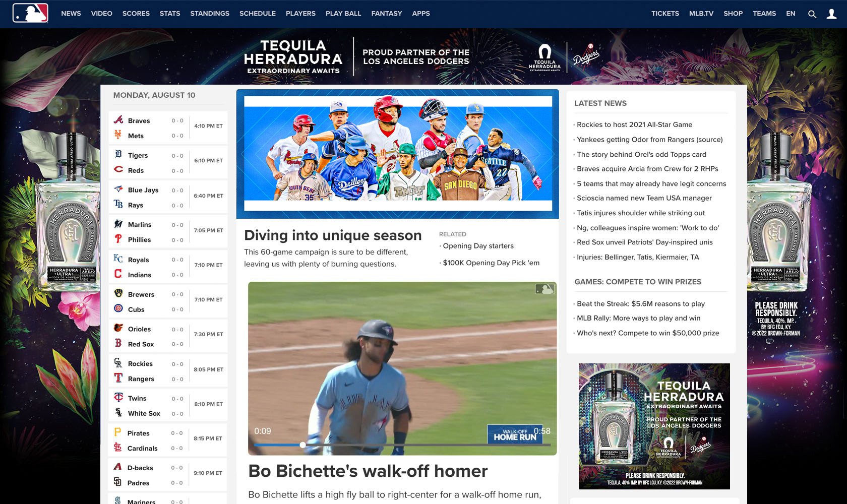Image resolution: width=847 pixels, height=504 pixels.
Task: Go to the STANDINGS menu item
Action: (210, 14)
